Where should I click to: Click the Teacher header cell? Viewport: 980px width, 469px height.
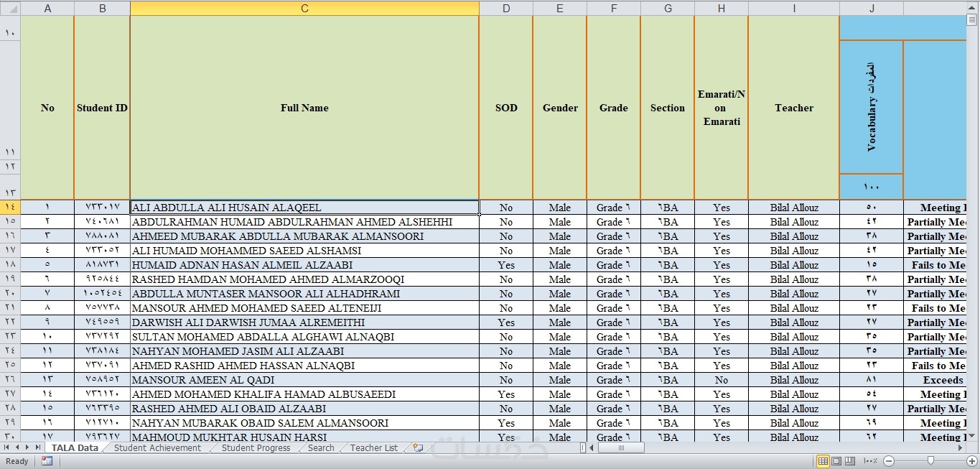pos(794,108)
